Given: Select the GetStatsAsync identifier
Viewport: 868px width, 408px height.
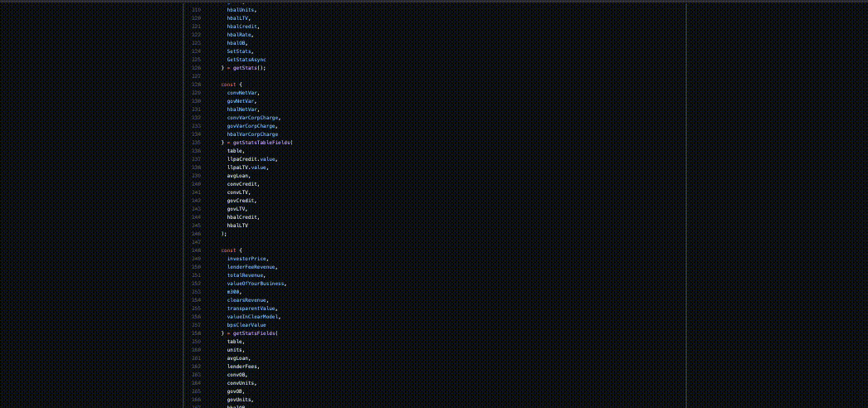Looking at the screenshot, I should pyautogui.click(x=246, y=59).
